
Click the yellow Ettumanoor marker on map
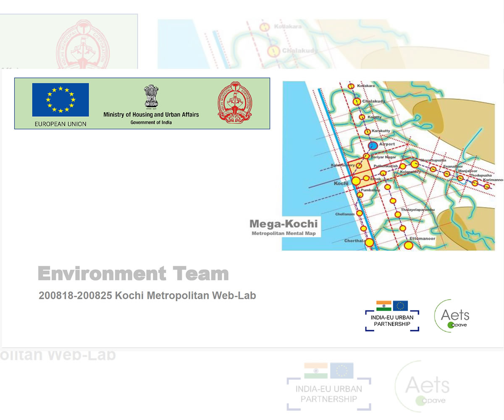408,245
